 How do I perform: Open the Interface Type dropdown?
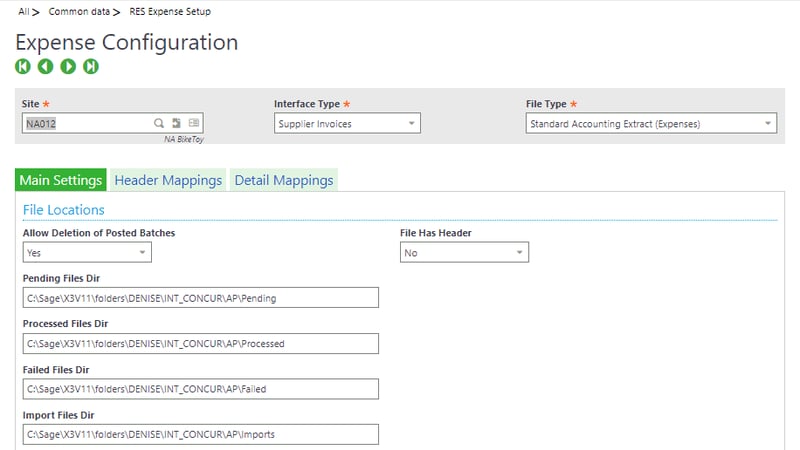347,124
